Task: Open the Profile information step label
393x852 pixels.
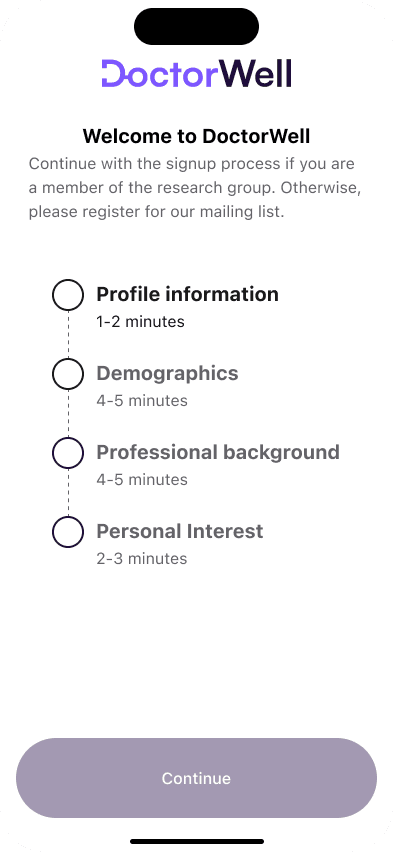Action: [188, 294]
